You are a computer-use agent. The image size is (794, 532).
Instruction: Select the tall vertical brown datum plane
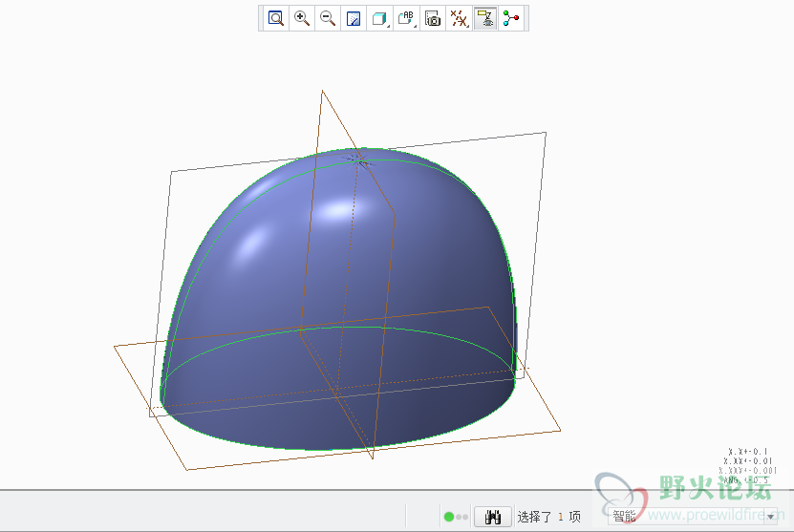[x=322, y=105]
